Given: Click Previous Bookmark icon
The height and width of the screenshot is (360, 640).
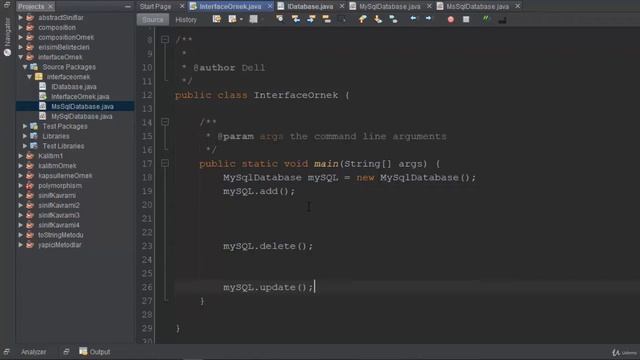Looking at the screenshot, I should pos(362,19).
